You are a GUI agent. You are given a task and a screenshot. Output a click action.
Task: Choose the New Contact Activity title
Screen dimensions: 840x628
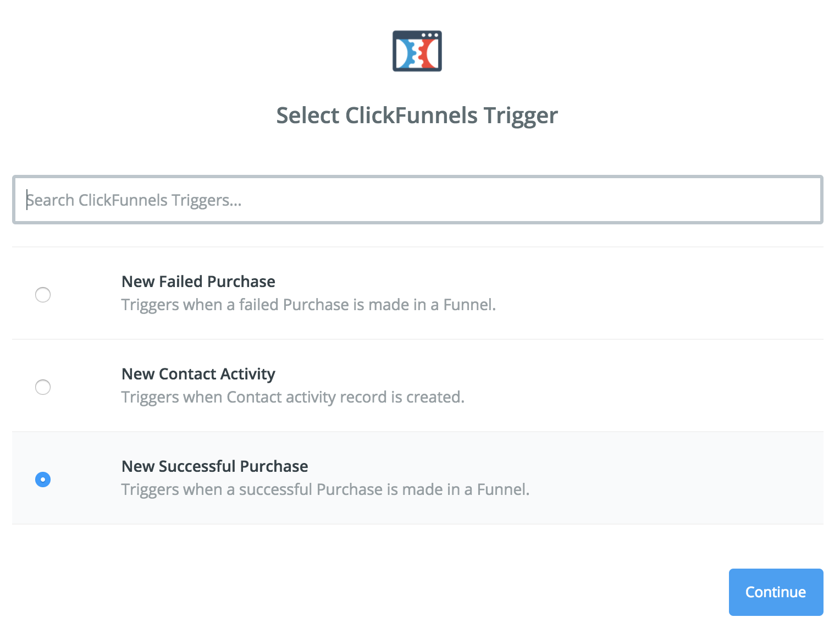point(198,374)
